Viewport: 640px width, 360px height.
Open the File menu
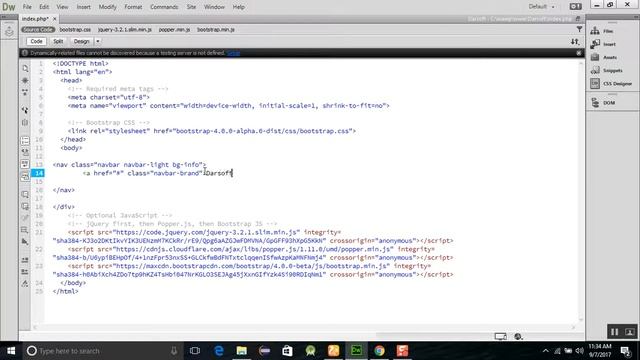(x=27, y=7)
